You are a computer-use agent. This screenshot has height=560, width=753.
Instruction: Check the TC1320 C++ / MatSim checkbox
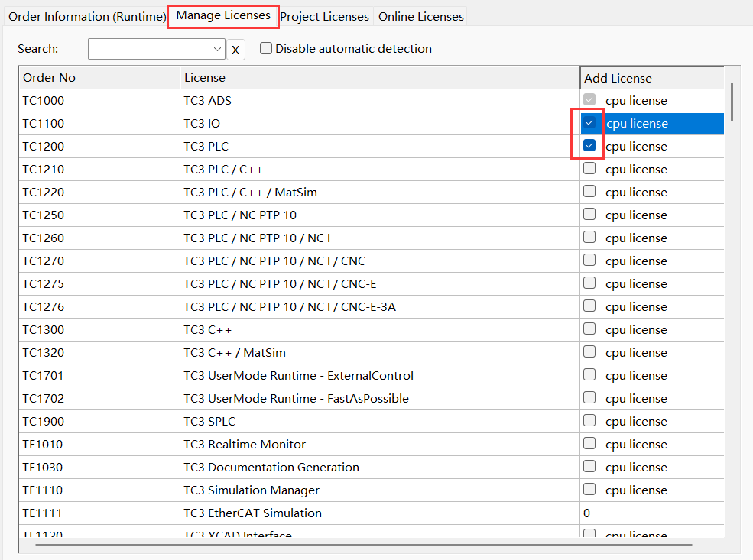click(589, 351)
